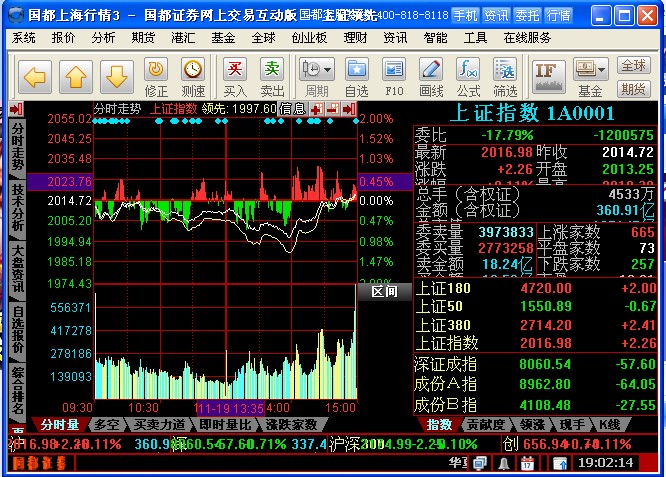Open the 筛选 stock filter icon
The image size is (666, 477).
tap(505, 69)
